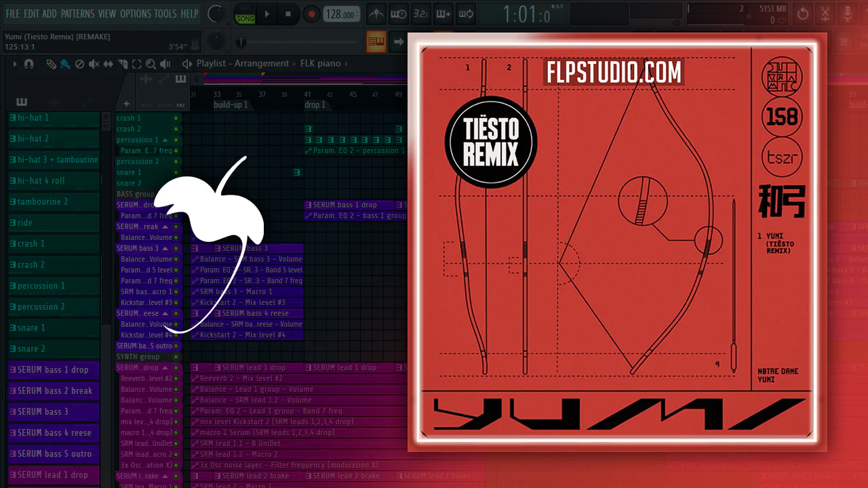Select the Paint brush tool
Viewport: 868px width, 488px height.
pyautogui.click(x=65, y=64)
